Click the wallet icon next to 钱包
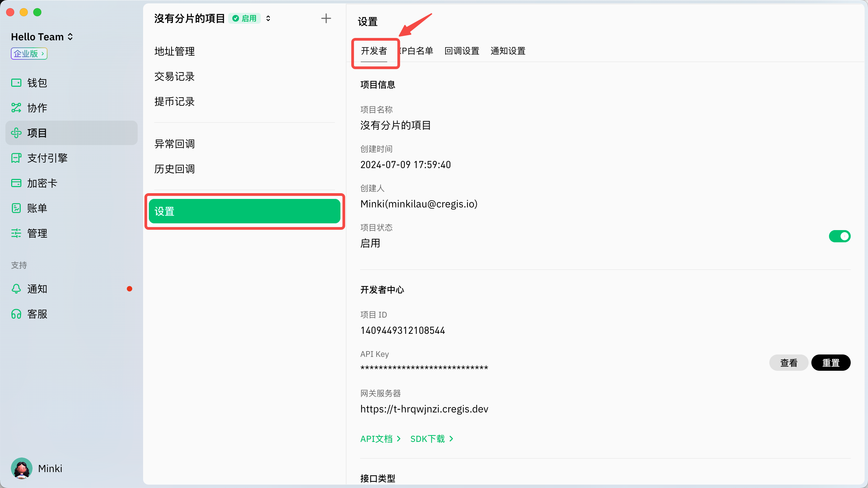This screenshot has height=488, width=868. pyautogui.click(x=16, y=83)
